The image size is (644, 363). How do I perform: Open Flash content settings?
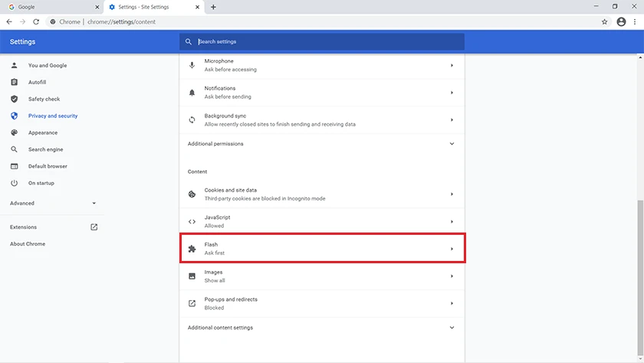323,249
